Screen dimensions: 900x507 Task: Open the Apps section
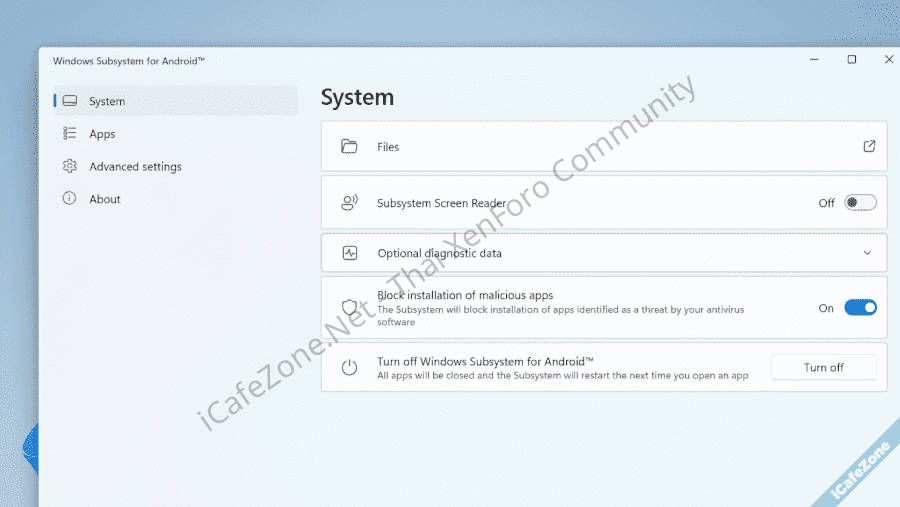click(102, 134)
